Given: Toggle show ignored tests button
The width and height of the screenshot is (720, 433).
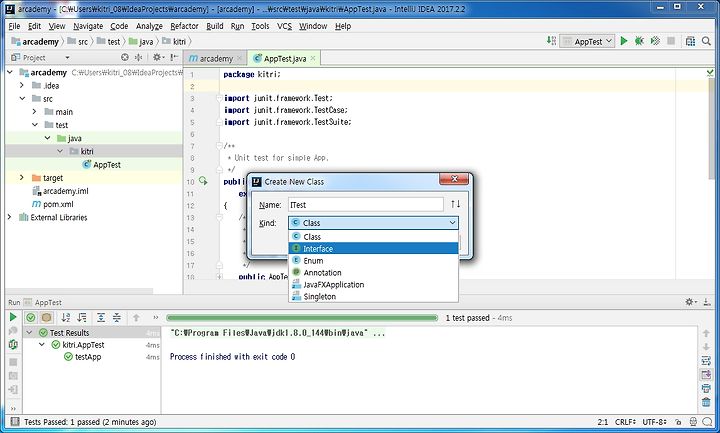Looking at the screenshot, I should [x=46, y=317].
